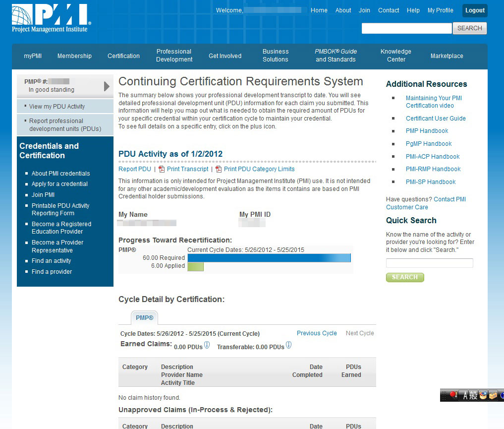Open the Marketplace menu
Screen dimensions: 504x429
(x=447, y=56)
